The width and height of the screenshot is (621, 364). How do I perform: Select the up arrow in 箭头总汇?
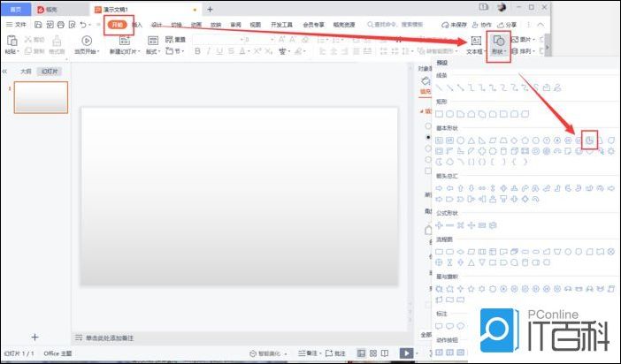pyautogui.click(x=460, y=188)
